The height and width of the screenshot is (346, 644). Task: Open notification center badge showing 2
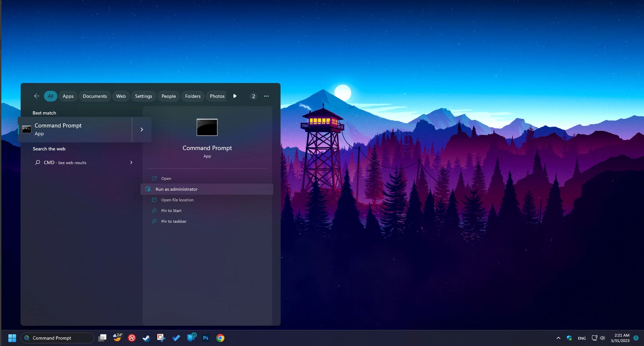coord(636,338)
